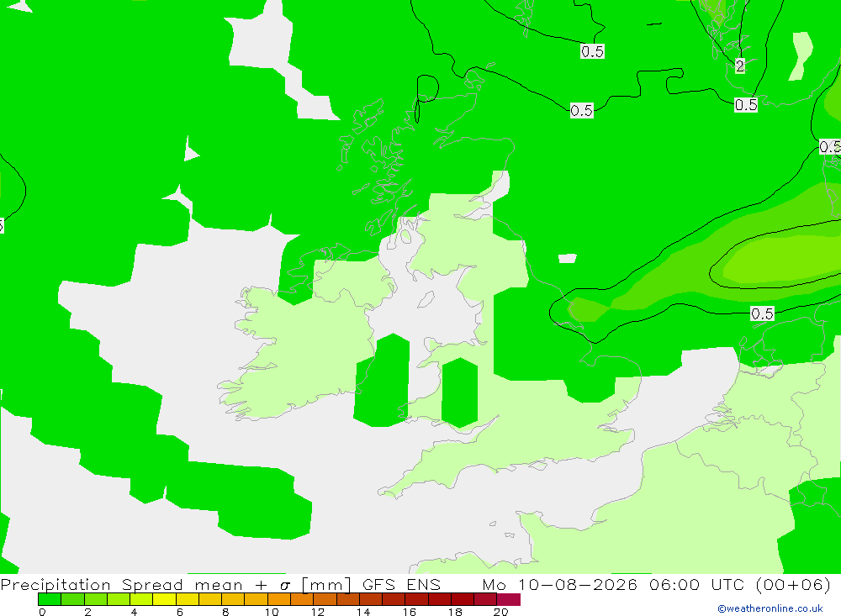Image resolution: width=841 pixels, height=616 pixels.
Task: Click the 06:00 time text
Action: (674, 584)
